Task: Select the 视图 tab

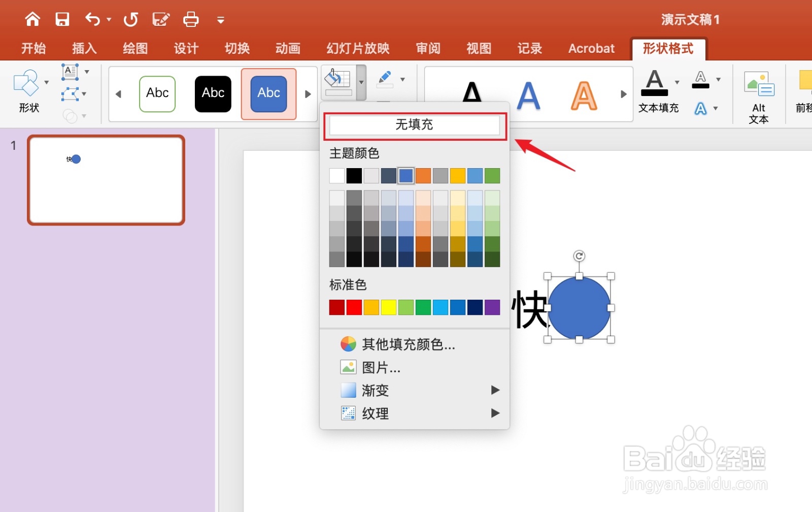Action: (x=479, y=48)
